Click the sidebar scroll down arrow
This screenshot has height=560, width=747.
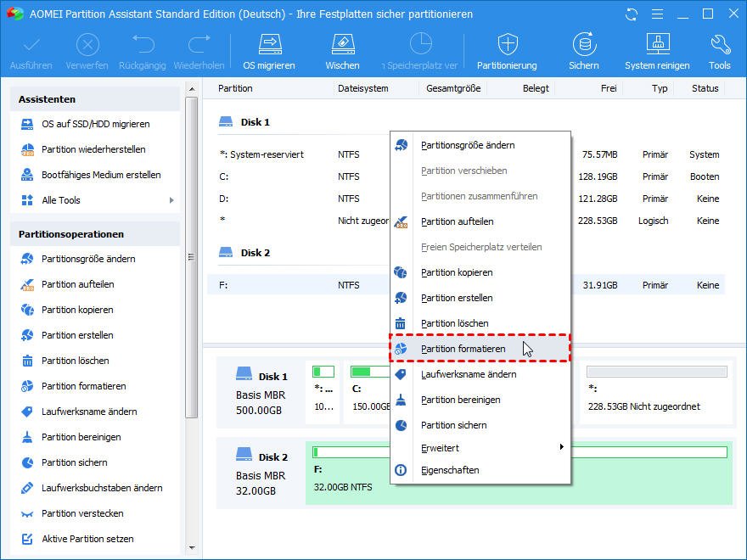[192, 548]
